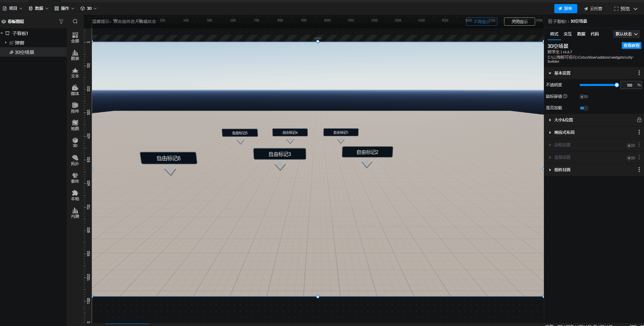Open the 图表 (chart) component category
Viewport: 644px width, 326px height.
point(75,55)
